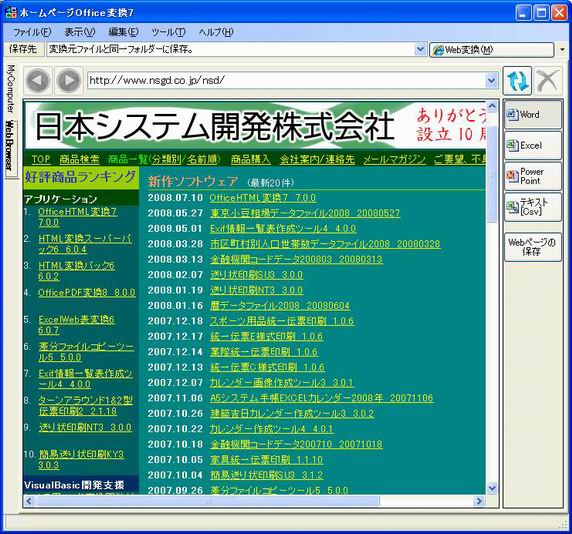Image resolution: width=572 pixels, height=534 pixels.
Task: Open the メールマガジン link
Action: tap(394, 159)
